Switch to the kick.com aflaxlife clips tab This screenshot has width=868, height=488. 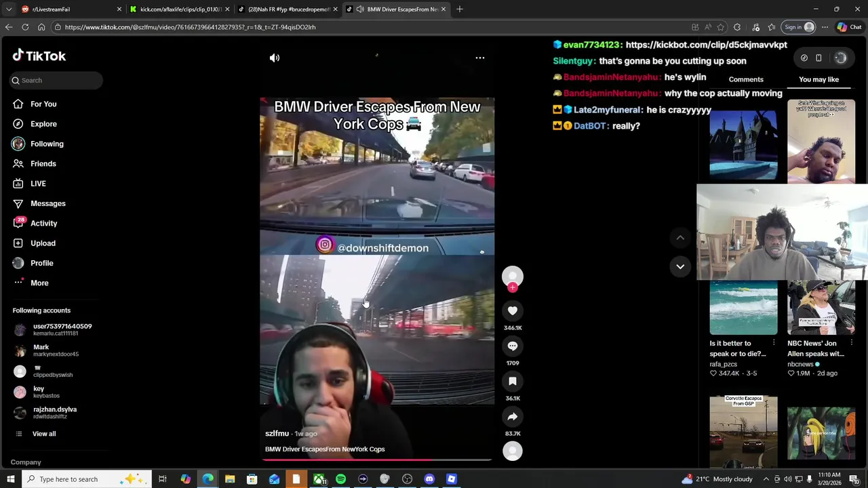pos(180,9)
